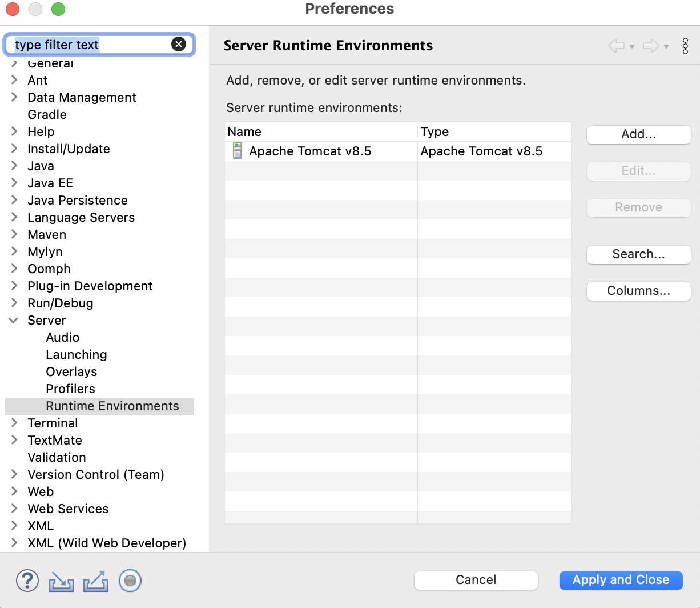Screen dimensions: 700x608
Task: Expand the Oomph tree node
Action: [x=14, y=269]
